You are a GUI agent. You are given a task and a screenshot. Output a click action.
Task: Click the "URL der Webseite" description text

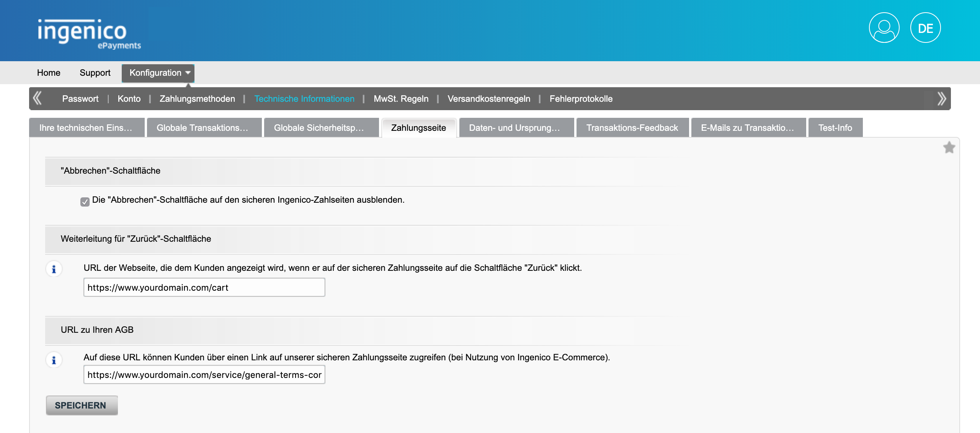pyautogui.click(x=333, y=268)
